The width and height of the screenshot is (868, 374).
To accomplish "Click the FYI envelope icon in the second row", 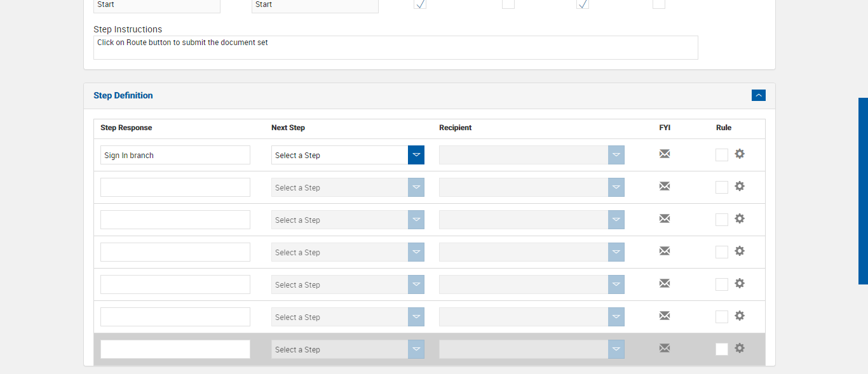I will tap(665, 186).
